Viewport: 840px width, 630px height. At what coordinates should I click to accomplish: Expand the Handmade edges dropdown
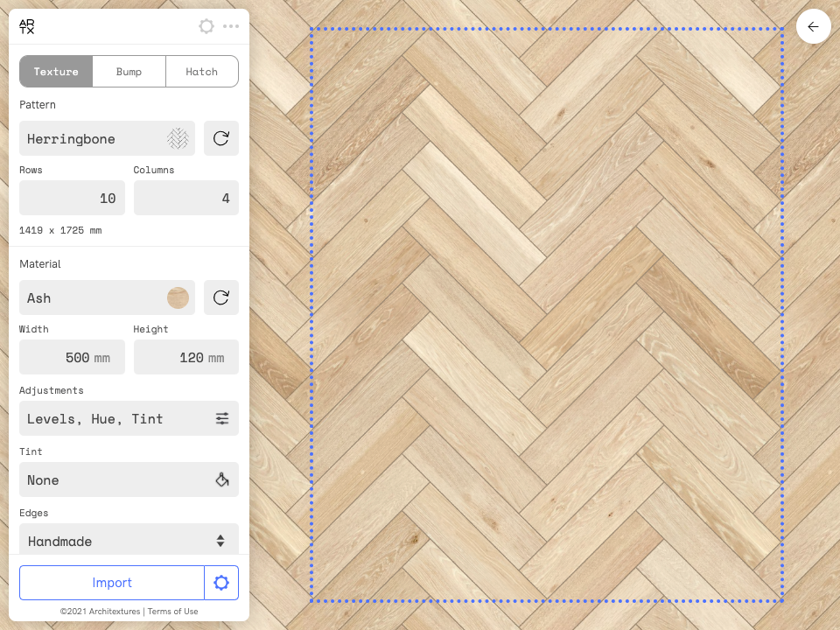pyautogui.click(x=129, y=541)
